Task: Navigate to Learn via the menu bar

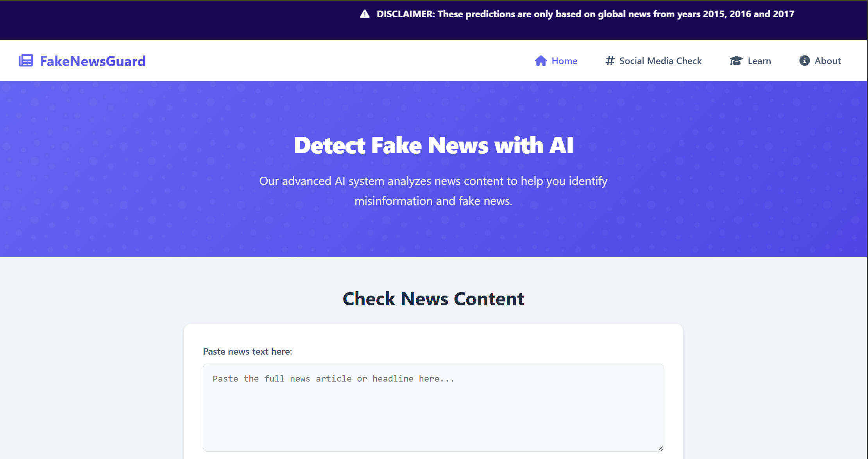Action: point(759,61)
